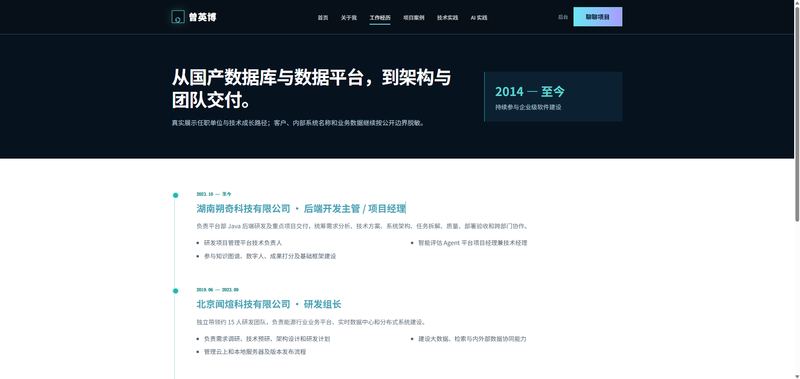
Task: Open the 技术实践 nav item
Action: point(447,17)
